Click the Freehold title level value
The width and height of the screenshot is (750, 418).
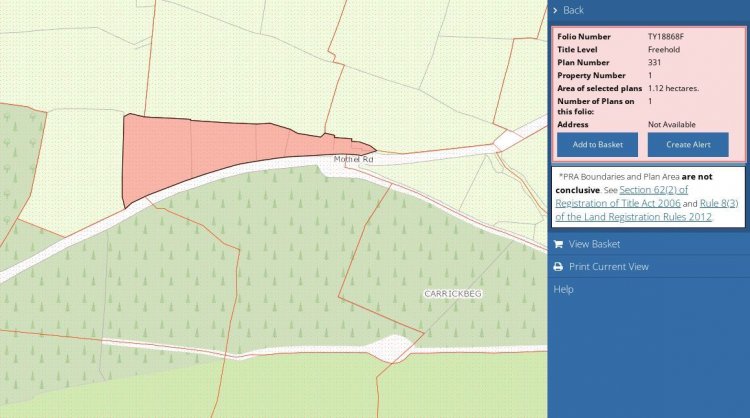pos(664,49)
